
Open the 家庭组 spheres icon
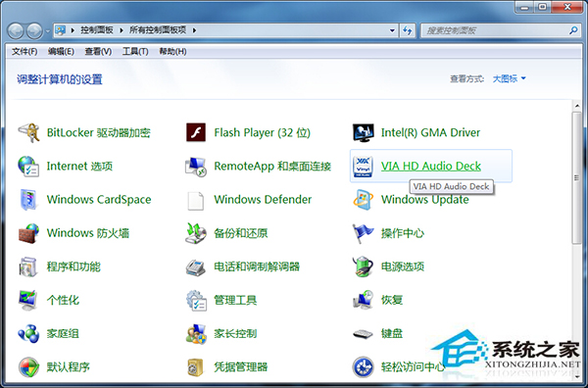click(x=28, y=334)
